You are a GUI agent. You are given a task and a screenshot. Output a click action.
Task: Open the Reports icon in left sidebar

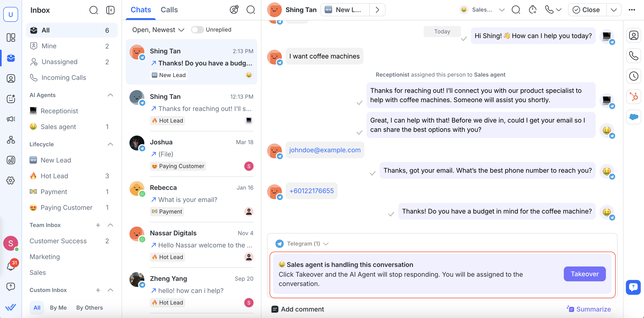[11, 160]
